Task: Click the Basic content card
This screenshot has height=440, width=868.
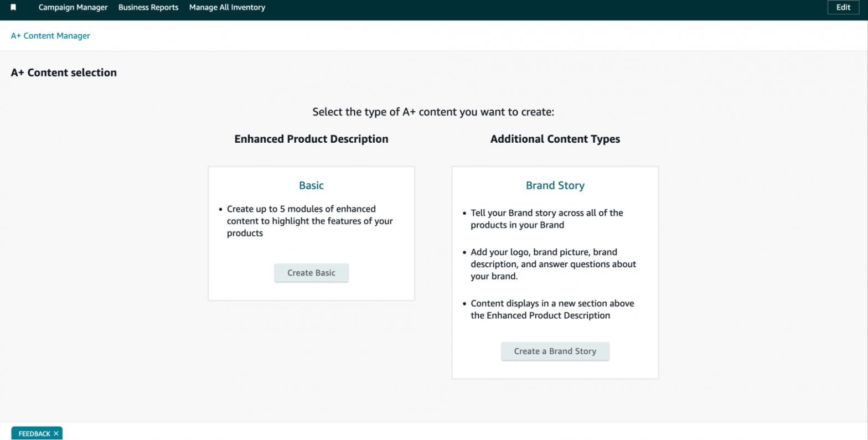Action: [x=311, y=232]
